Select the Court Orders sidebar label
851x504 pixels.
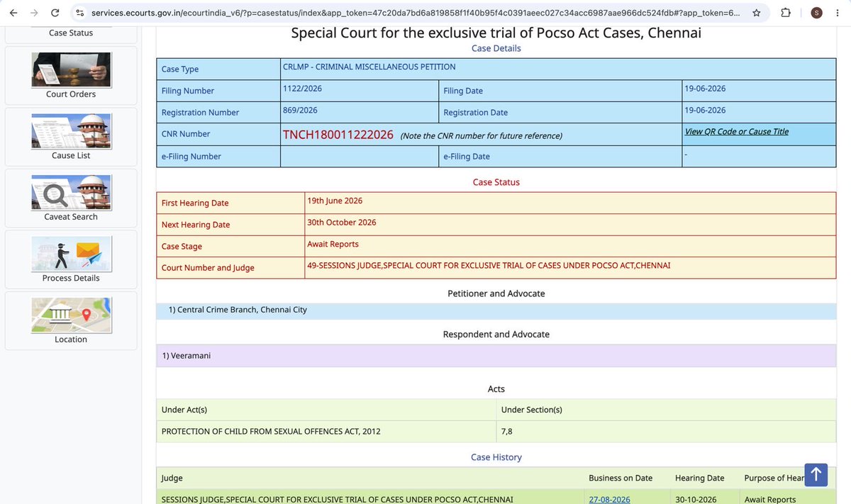(71, 94)
